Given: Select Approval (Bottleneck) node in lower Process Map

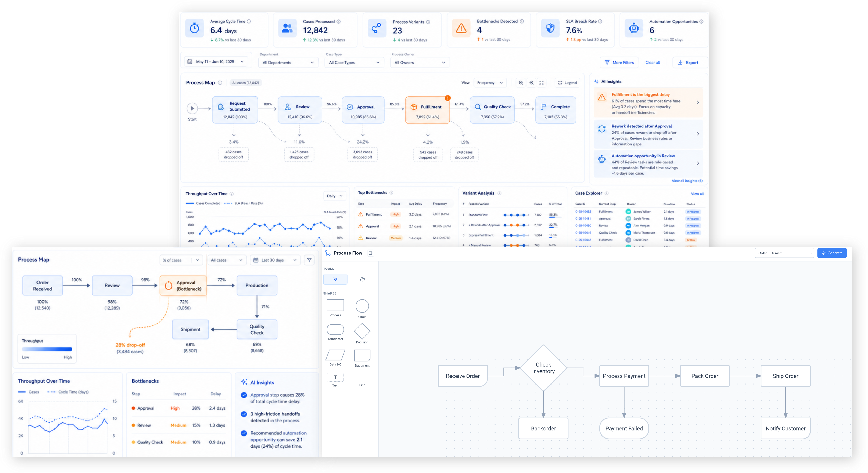Looking at the screenshot, I should point(183,286).
